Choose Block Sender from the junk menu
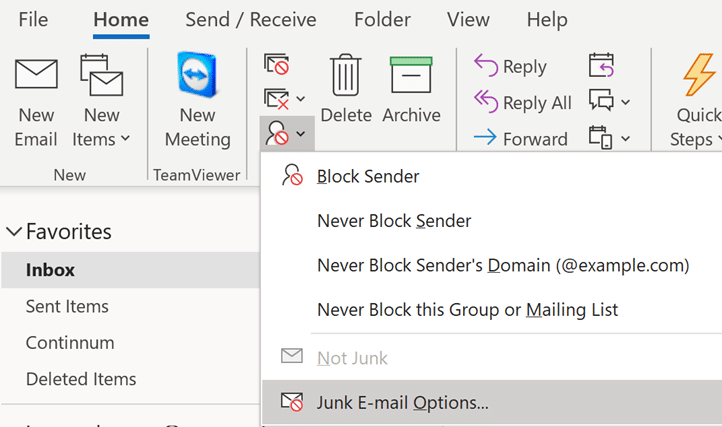This screenshot has width=722, height=427. 367,176
